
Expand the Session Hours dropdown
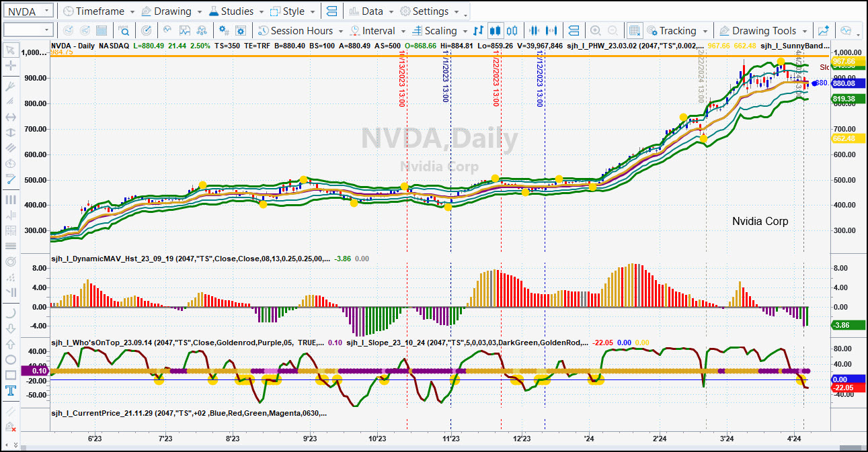click(x=342, y=31)
